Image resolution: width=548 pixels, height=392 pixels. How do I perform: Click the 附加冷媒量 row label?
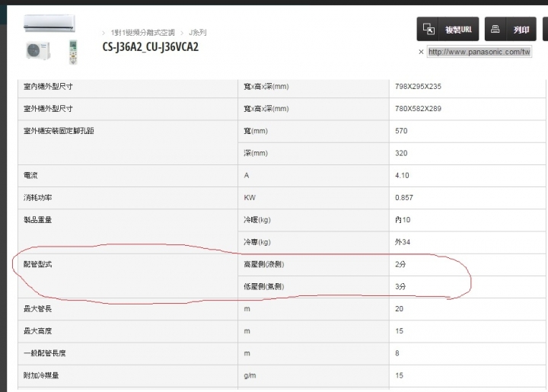(x=41, y=375)
